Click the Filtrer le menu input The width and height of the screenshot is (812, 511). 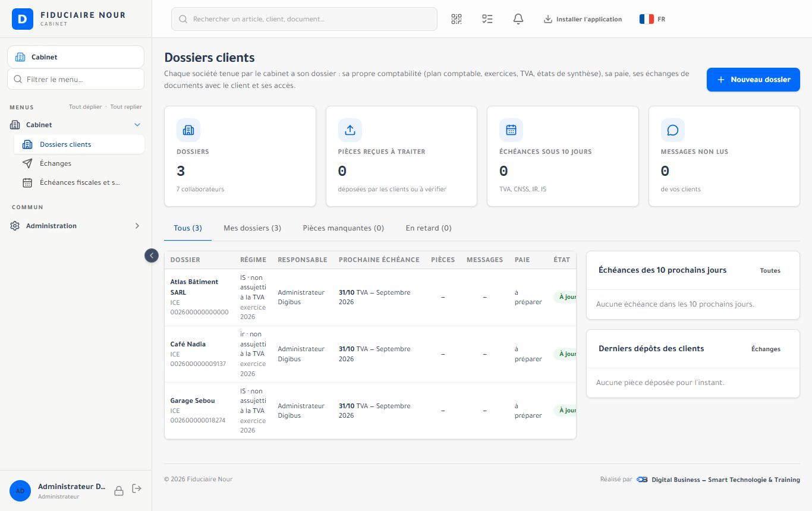[x=75, y=79]
